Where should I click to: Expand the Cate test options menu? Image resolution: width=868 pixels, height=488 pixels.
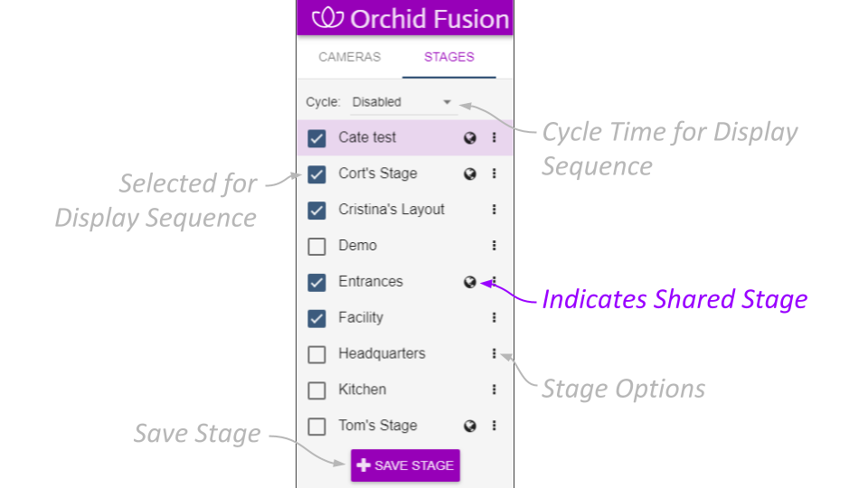[x=494, y=138]
